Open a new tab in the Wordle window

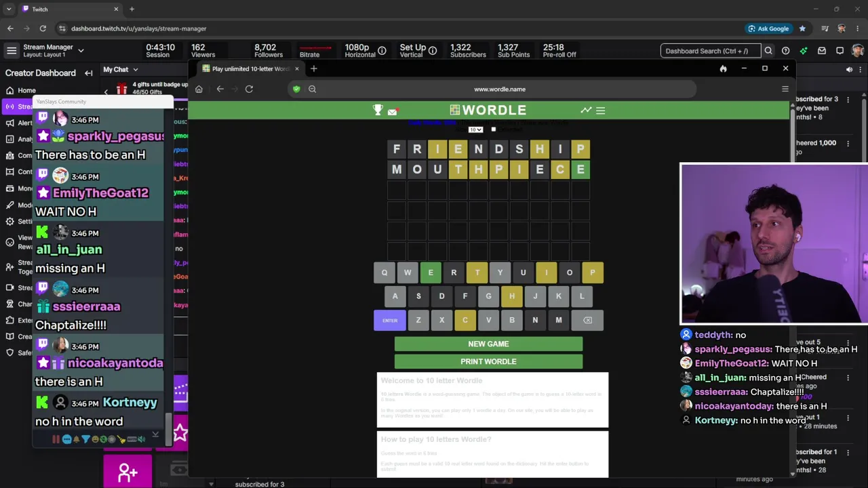point(313,68)
